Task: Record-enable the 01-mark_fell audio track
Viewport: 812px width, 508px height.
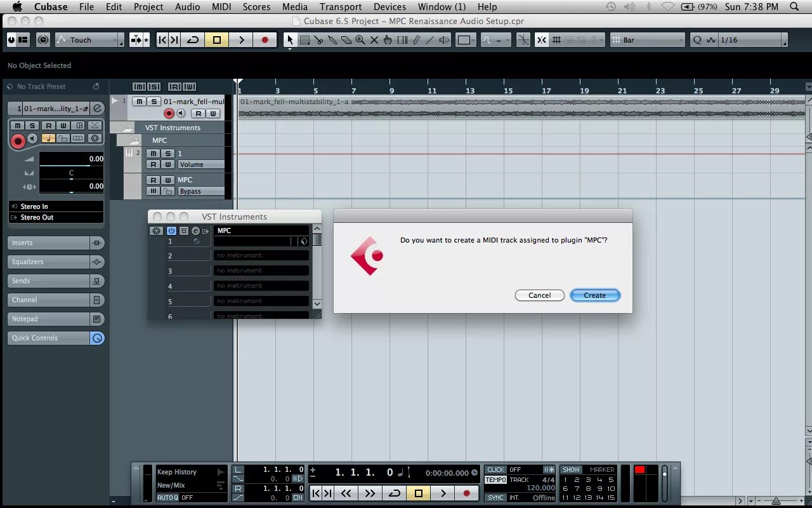Action: (x=169, y=114)
